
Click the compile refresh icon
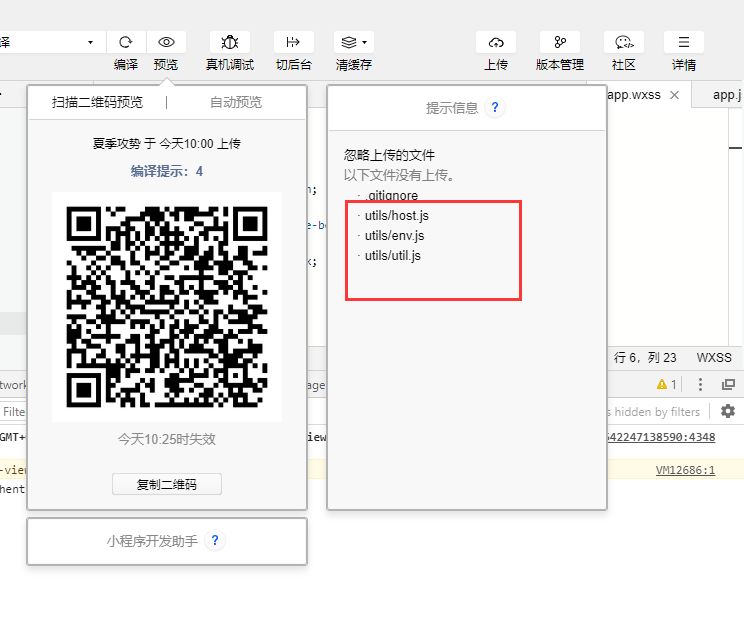[126, 42]
